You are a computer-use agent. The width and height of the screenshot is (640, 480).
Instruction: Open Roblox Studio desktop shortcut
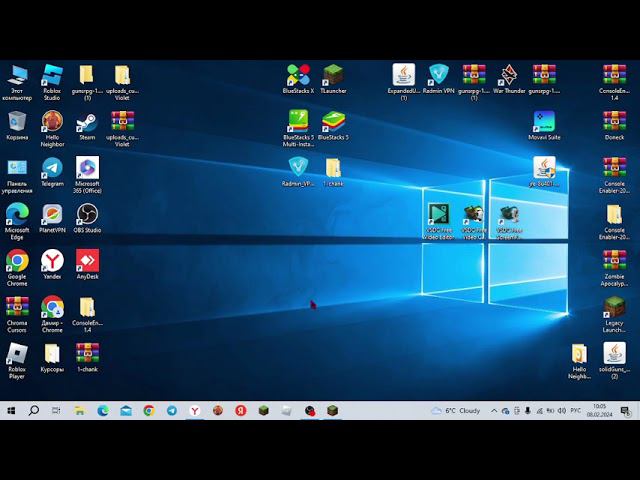pos(52,82)
